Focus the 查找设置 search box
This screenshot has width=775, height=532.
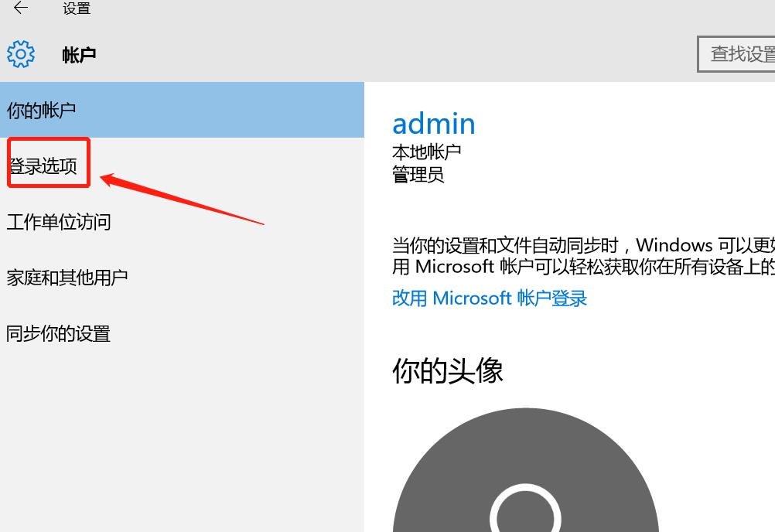pos(736,54)
